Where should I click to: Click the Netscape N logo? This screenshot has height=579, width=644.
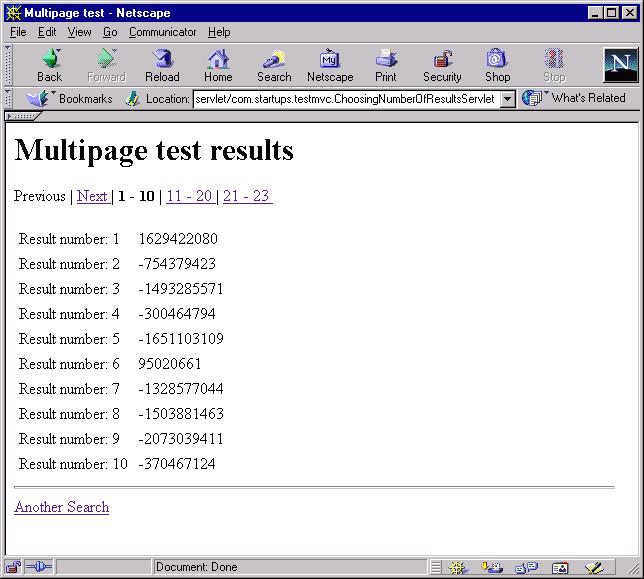click(620, 65)
